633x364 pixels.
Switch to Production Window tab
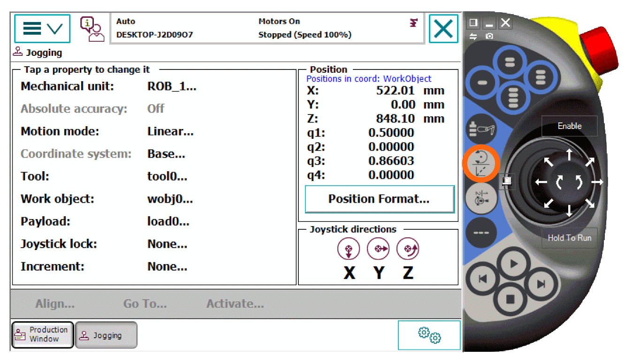pos(43,334)
